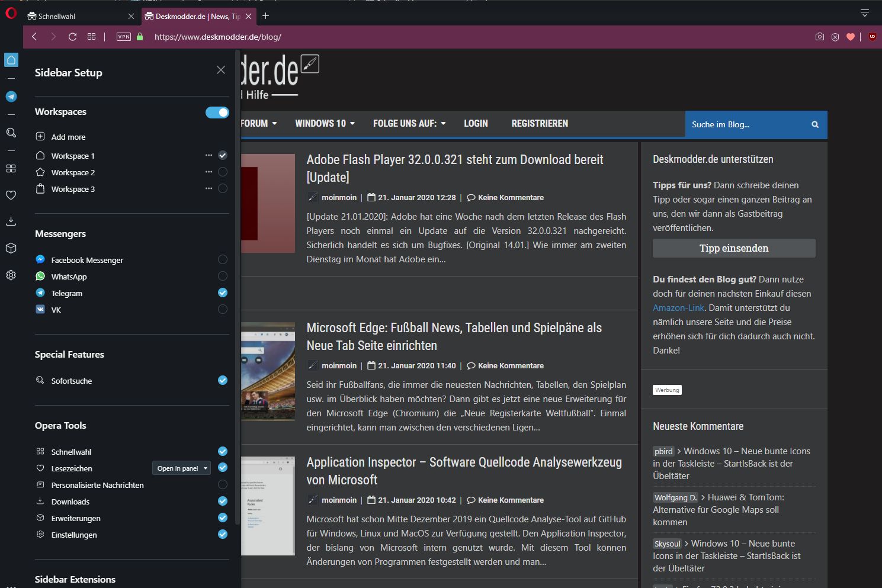
Task: Open settings gear in the sidebar strip
Action: click(x=11, y=275)
